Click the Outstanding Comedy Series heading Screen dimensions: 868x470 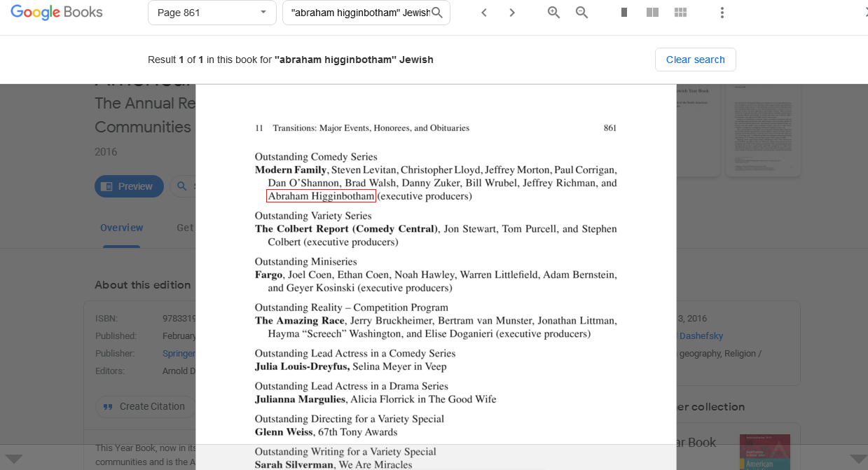[316, 157]
